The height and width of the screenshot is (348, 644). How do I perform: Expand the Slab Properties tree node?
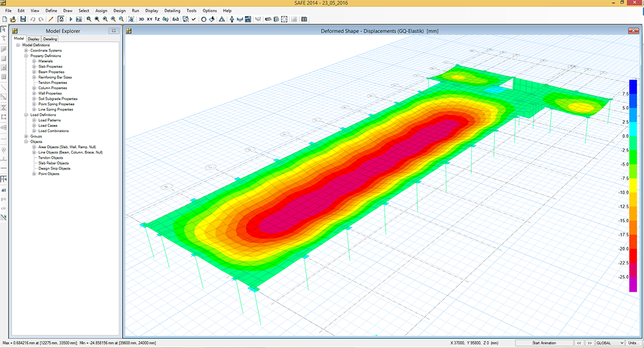34,67
